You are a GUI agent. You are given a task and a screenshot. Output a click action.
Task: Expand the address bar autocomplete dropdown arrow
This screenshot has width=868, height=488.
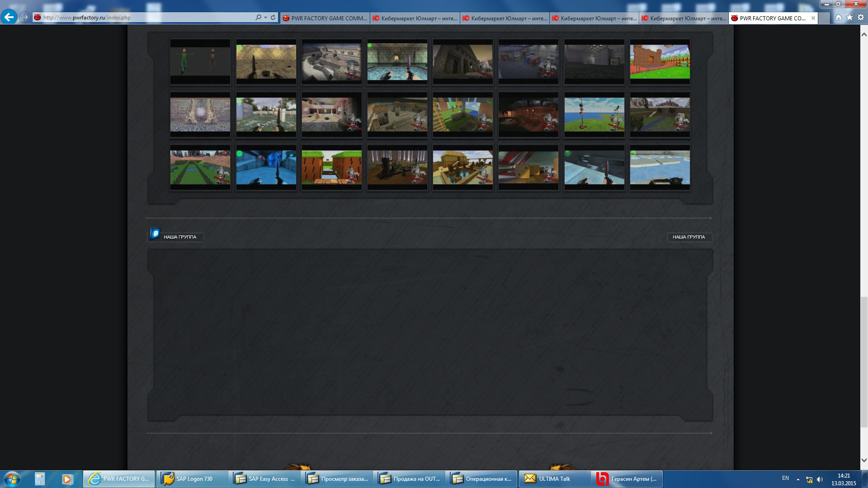265,17
